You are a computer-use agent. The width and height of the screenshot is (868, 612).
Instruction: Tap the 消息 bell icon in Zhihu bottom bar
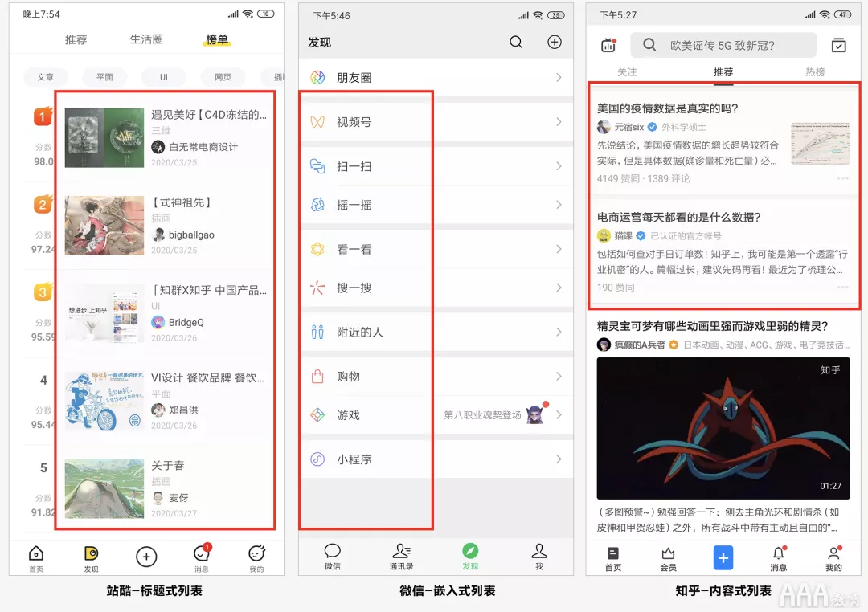778,553
